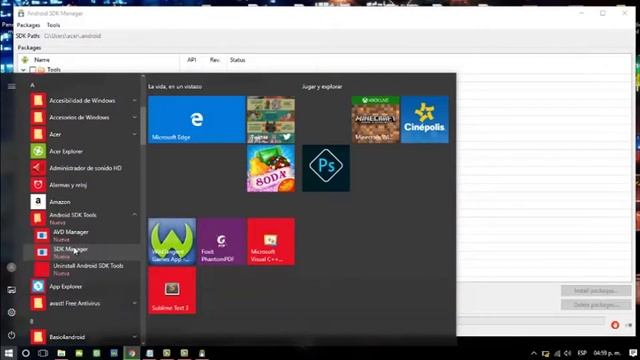The height and width of the screenshot is (360, 640).
Task: Open File Explorer from Start sidebar
Action: click(11, 290)
